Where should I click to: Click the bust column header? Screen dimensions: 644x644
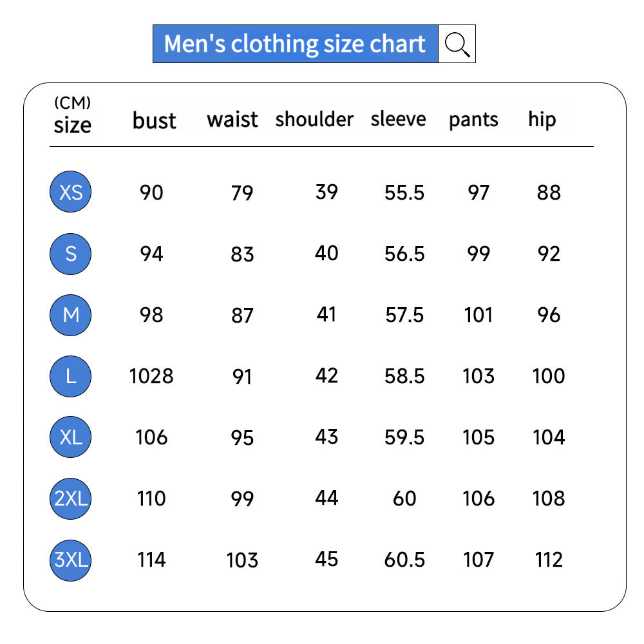tap(154, 121)
